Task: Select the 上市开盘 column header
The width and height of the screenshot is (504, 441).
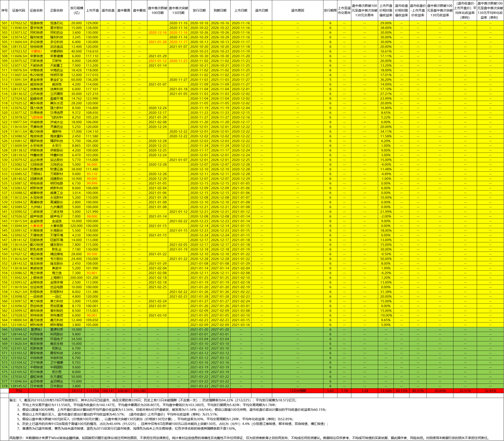Action: 92,10
